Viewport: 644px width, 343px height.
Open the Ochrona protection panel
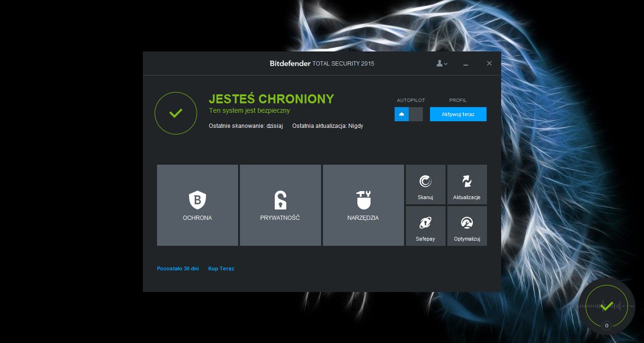pyautogui.click(x=198, y=205)
